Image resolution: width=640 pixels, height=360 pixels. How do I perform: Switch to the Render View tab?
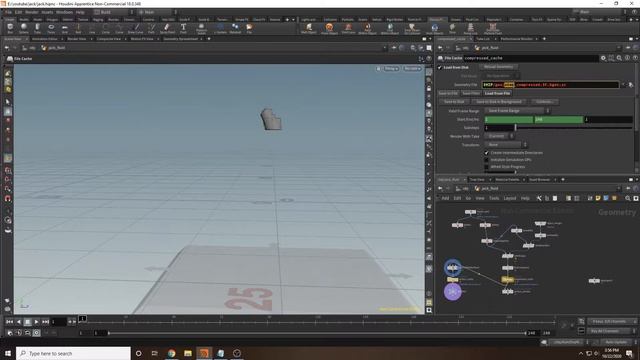77,39
